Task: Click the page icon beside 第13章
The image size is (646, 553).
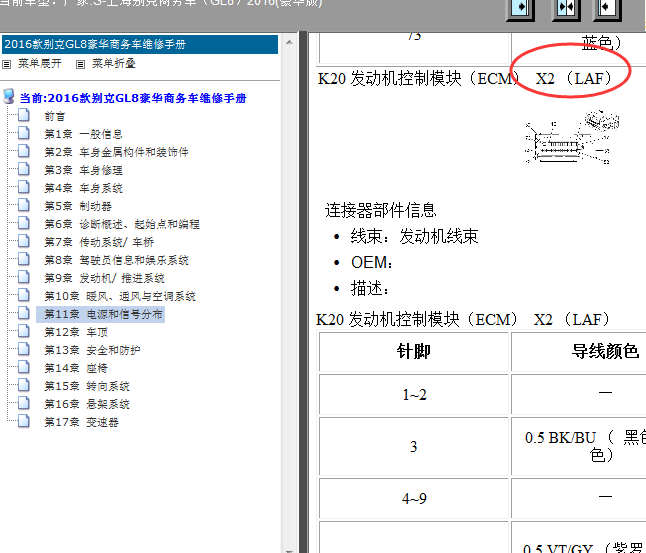Action: 24,349
